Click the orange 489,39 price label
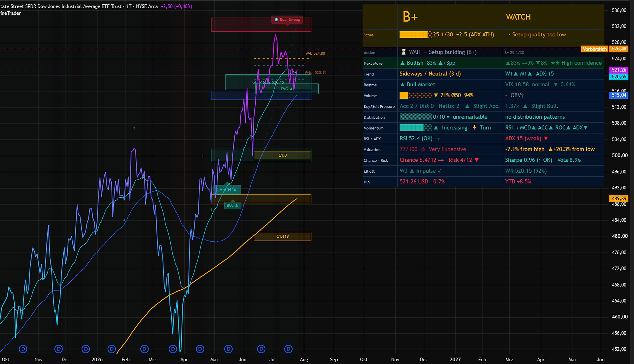This screenshot has height=364, width=634. click(x=619, y=199)
